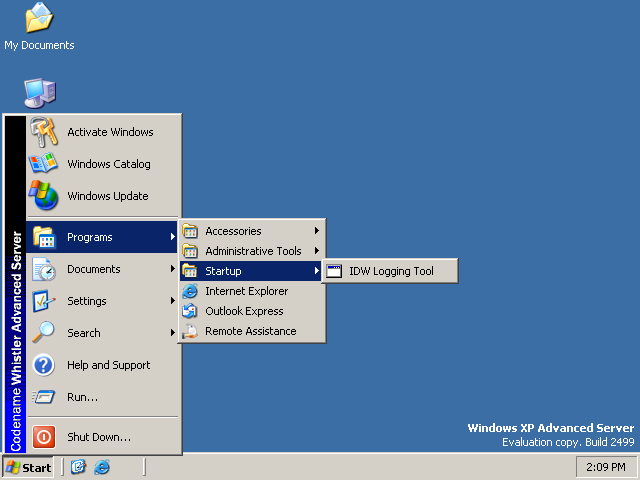Expand the Administrative Tools submenu arrow
Viewport: 640px width, 480px height.
pos(317,251)
